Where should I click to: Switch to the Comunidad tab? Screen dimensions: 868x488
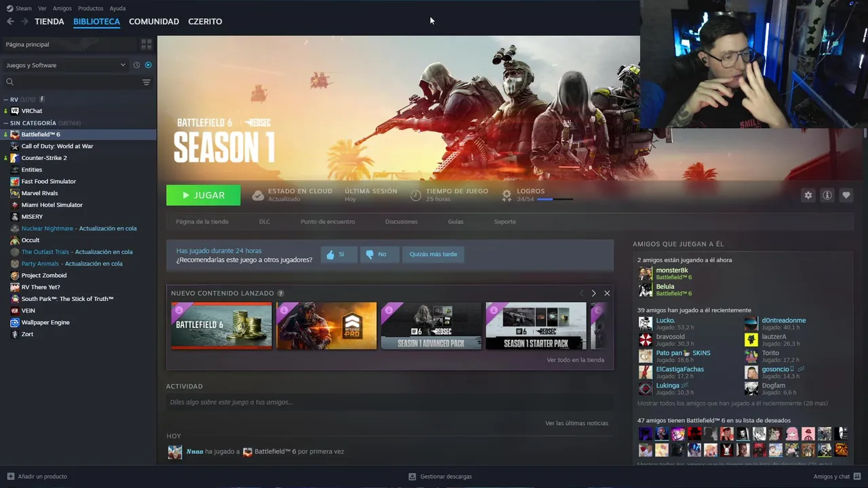click(x=154, y=22)
